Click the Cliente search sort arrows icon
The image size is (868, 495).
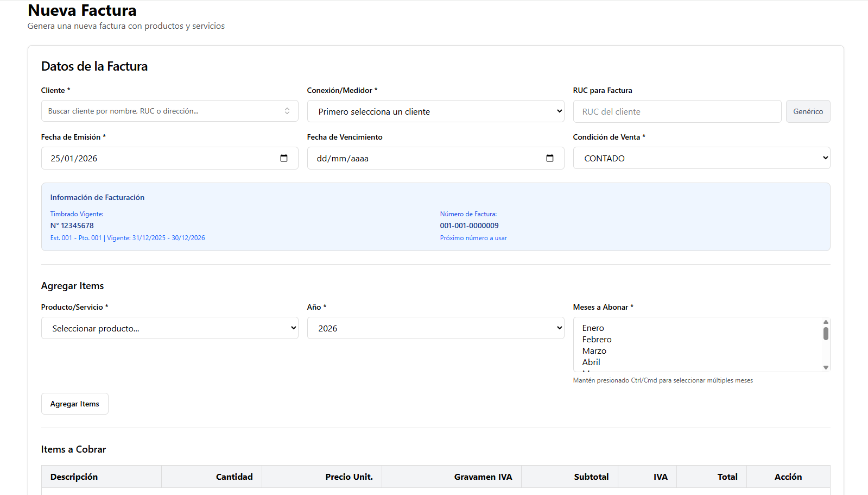click(287, 111)
